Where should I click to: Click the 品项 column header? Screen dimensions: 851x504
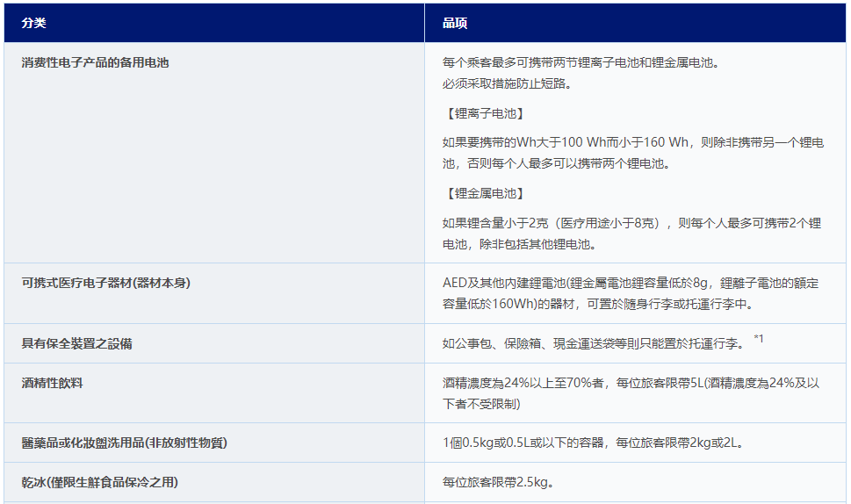(x=455, y=23)
